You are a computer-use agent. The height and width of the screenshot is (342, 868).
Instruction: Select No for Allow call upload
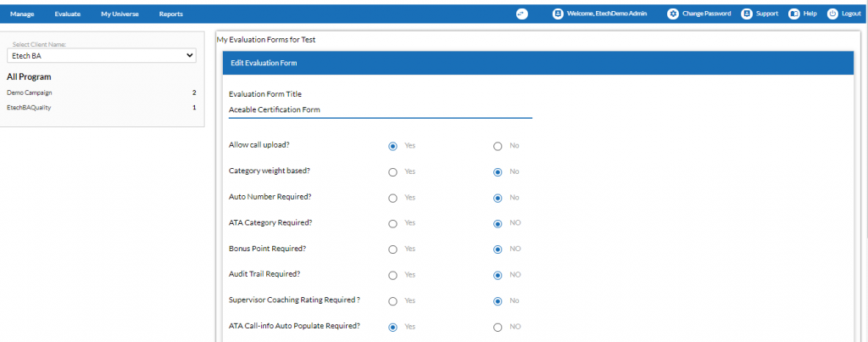click(x=498, y=146)
